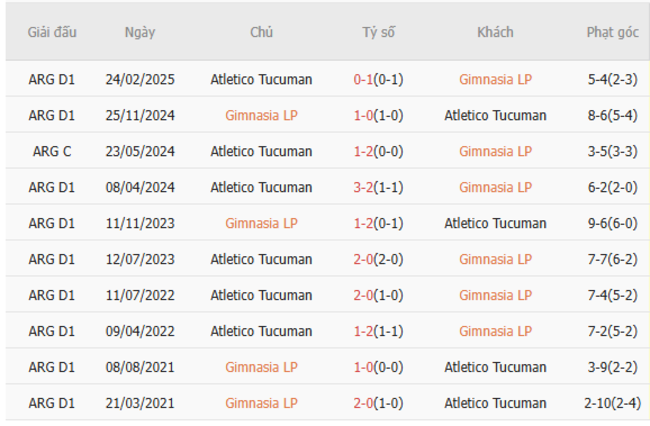Click Gimnasia LP in the 11/11/2023 row
This screenshot has height=426, width=650.
261,223
